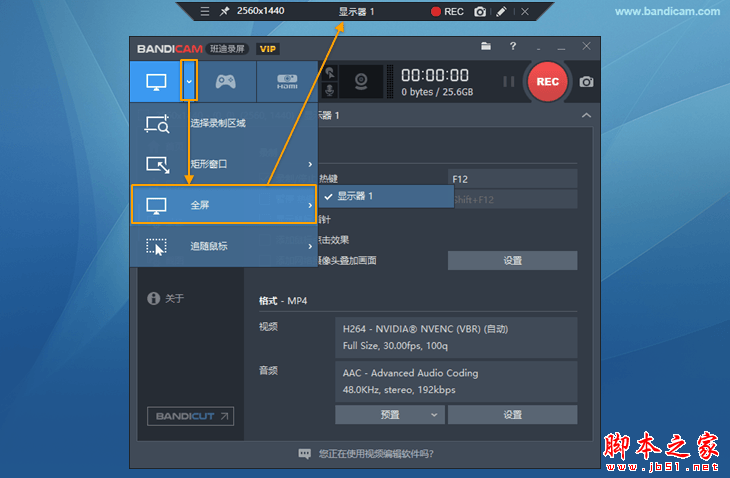Click AAC audio format info box
Viewport: 730px width, 478px height.
coord(456,382)
